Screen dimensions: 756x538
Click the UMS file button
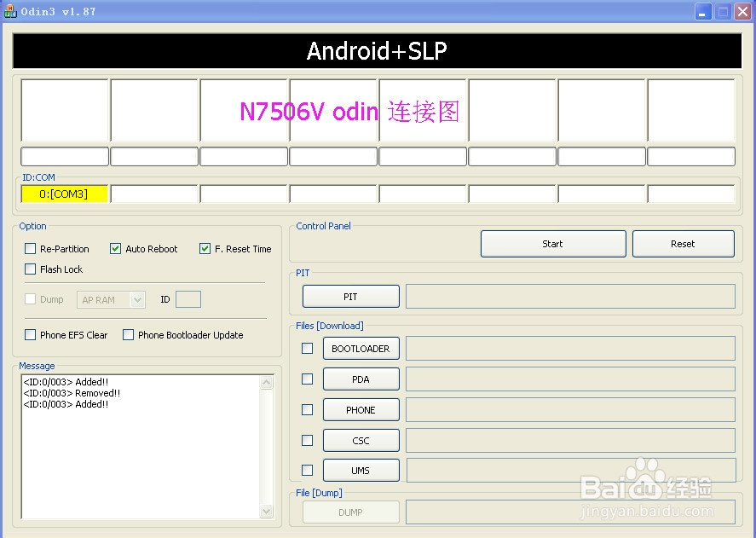click(361, 471)
